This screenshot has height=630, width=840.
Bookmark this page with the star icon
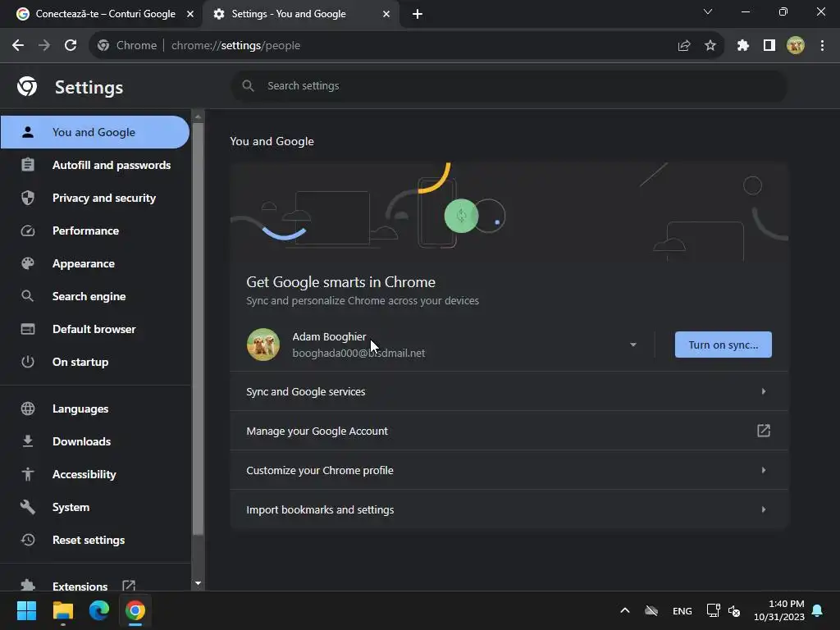710,46
